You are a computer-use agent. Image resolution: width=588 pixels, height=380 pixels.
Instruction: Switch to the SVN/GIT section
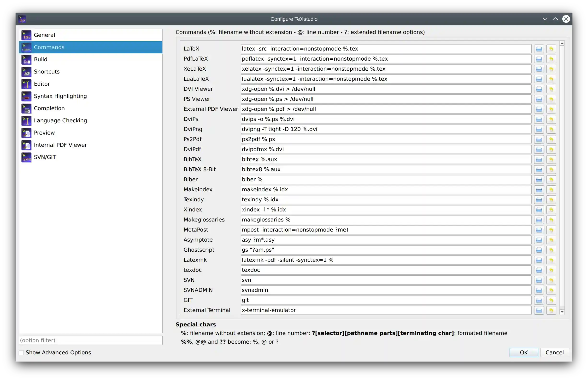45,157
